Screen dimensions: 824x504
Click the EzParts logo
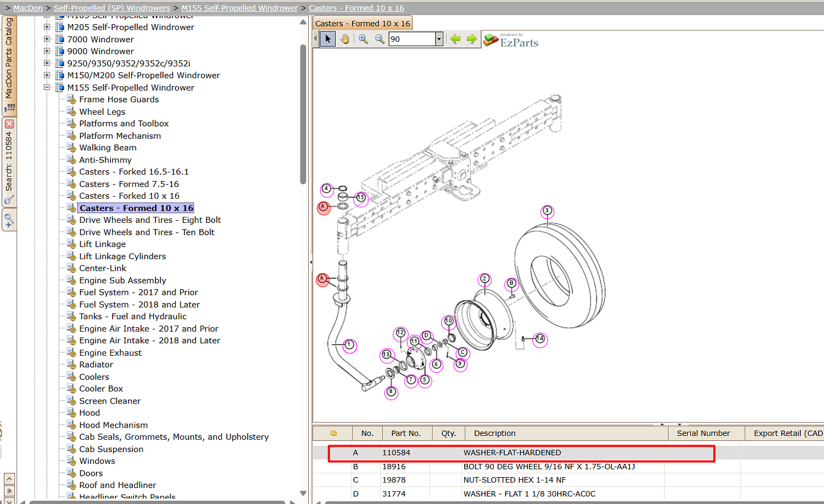pyautogui.click(x=511, y=40)
